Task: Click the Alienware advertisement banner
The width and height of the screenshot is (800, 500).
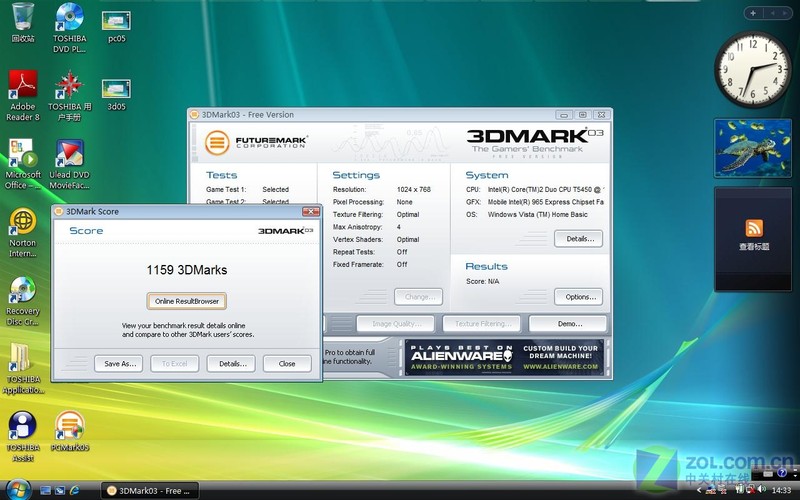Action: 504,358
